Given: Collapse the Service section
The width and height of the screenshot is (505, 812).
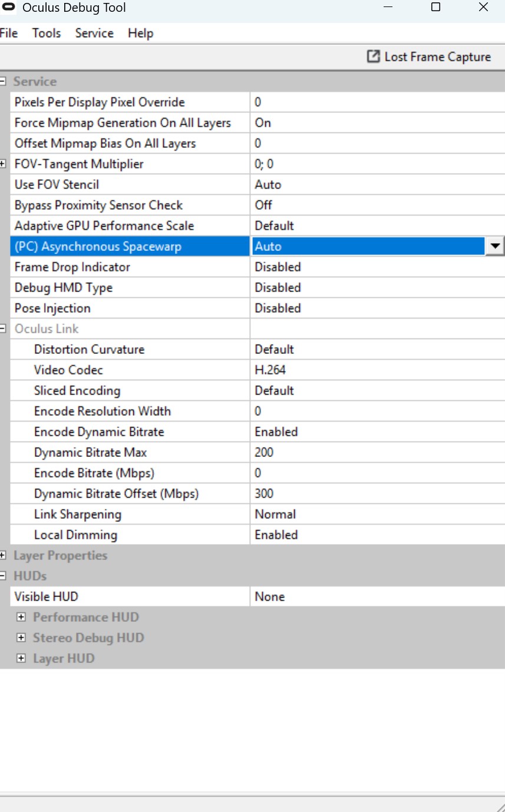Looking at the screenshot, I should (x=3, y=81).
